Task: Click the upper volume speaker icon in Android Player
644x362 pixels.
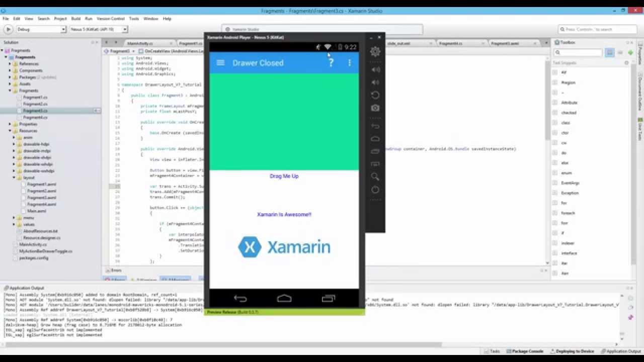Action: pyautogui.click(x=375, y=69)
